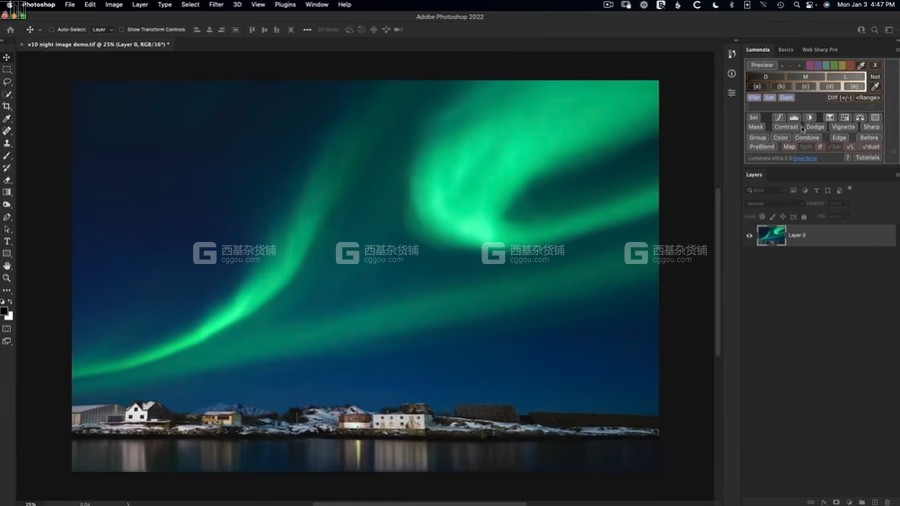The image size is (900, 506).
Task: Open the blend mode Normal dropdown
Action: coord(773,204)
